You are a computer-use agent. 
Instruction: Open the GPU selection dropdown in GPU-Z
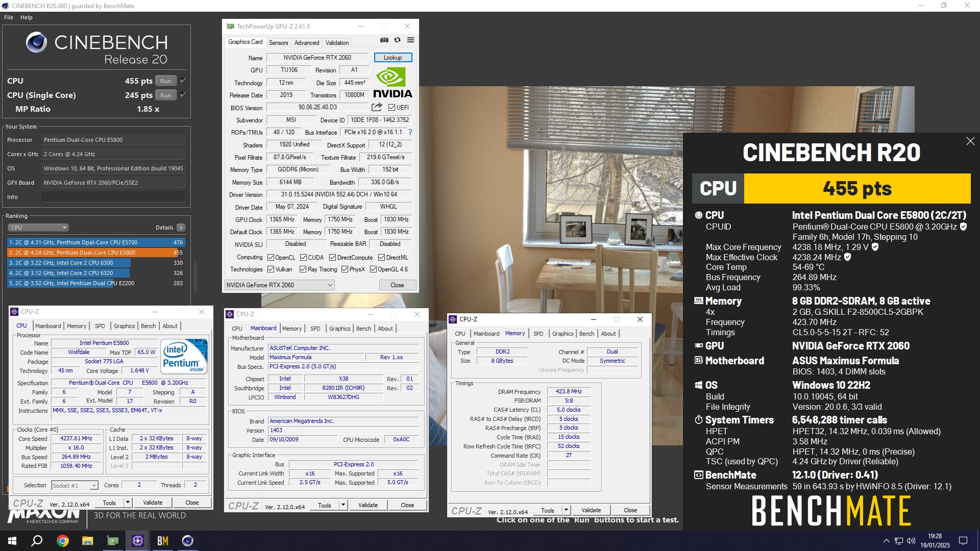pos(279,285)
